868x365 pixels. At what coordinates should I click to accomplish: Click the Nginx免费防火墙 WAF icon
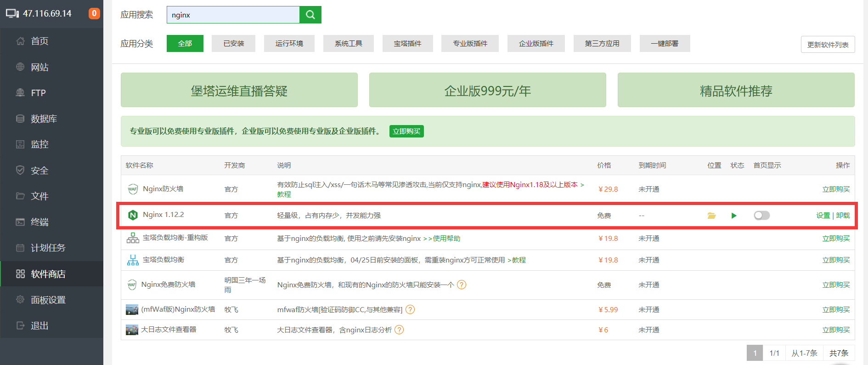click(132, 285)
